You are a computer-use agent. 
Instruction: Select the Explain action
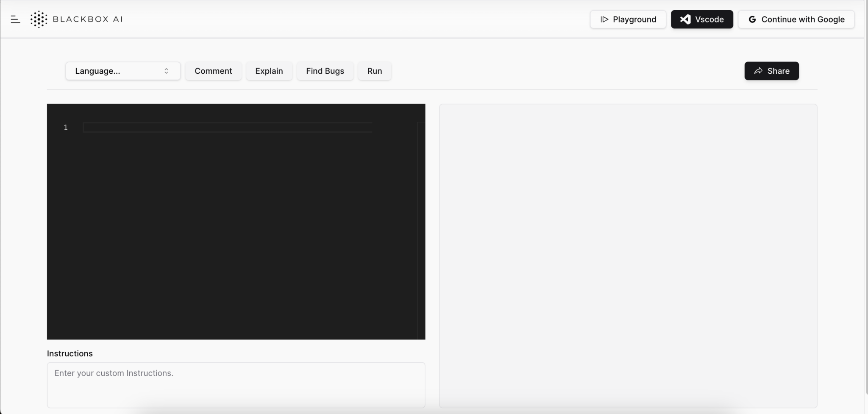tap(269, 71)
